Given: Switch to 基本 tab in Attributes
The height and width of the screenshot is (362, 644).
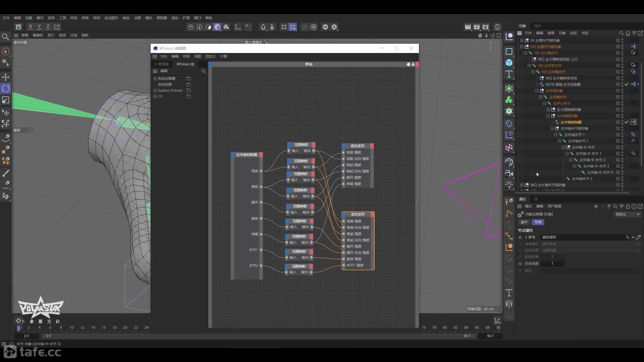Looking at the screenshot, I should 524,222.
